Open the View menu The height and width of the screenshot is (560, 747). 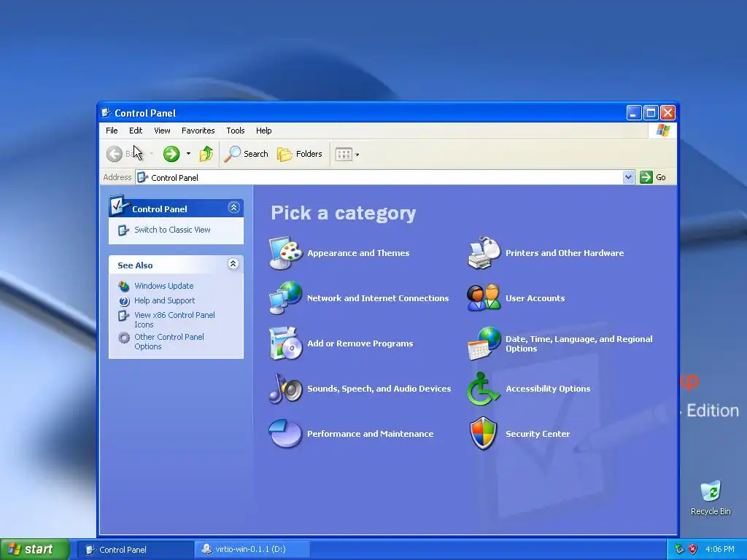(x=162, y=131)
